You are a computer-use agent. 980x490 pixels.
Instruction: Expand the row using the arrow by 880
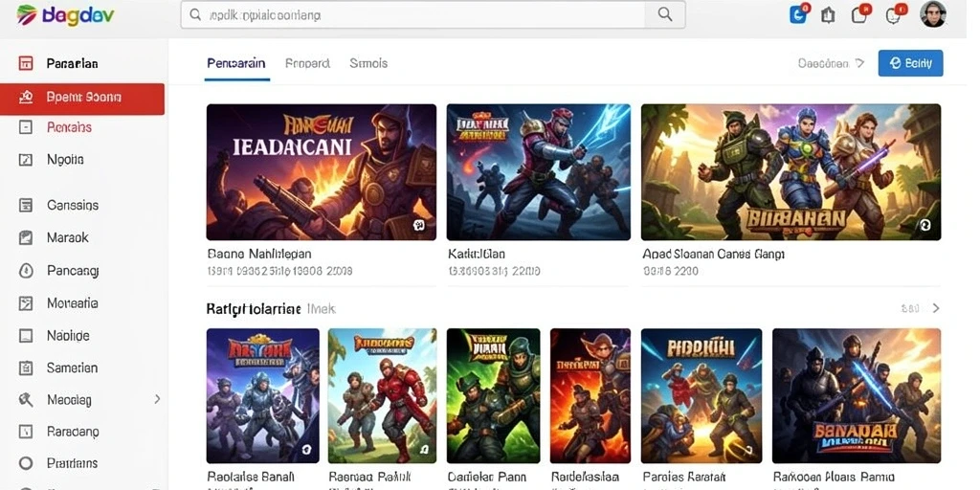point(936,308)
